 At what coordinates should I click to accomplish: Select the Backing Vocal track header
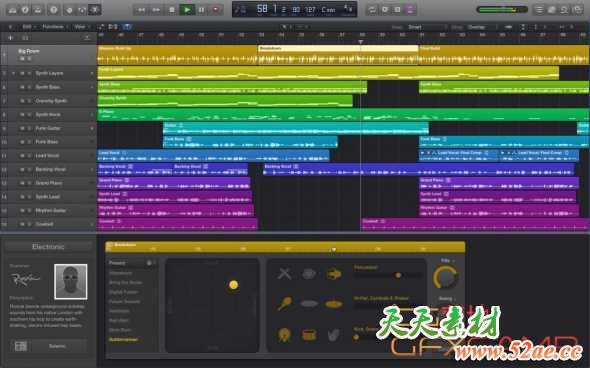point(49,169)
